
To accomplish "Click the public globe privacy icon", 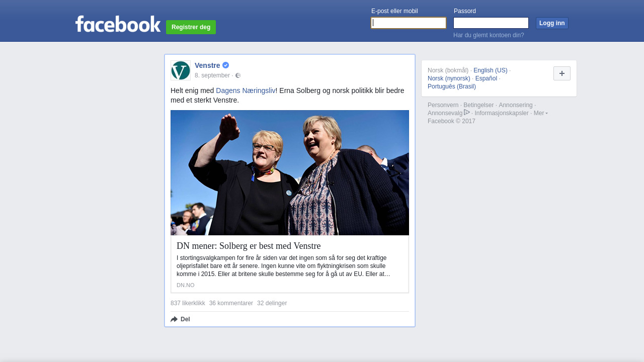I will pyautogui.click(x=238, y=75).
